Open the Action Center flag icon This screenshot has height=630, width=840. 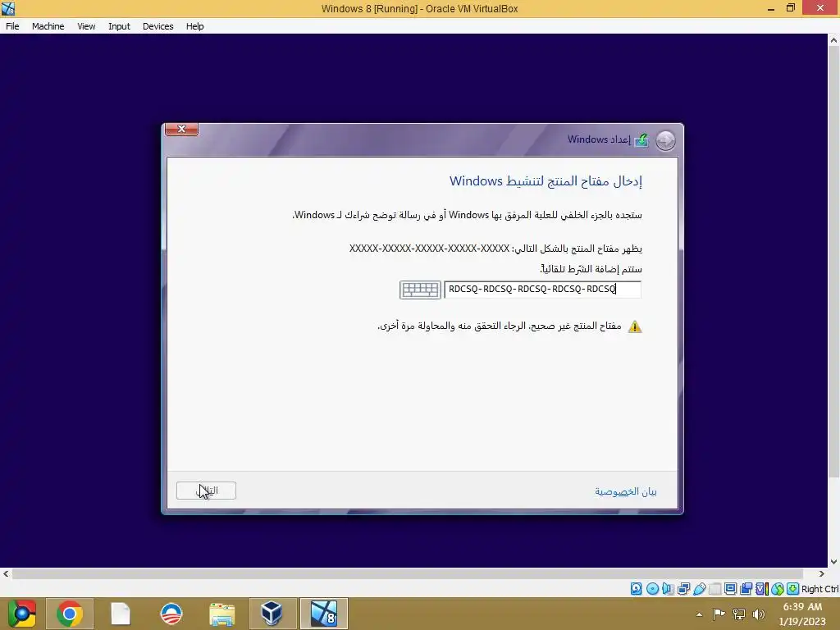click(719, 614)
